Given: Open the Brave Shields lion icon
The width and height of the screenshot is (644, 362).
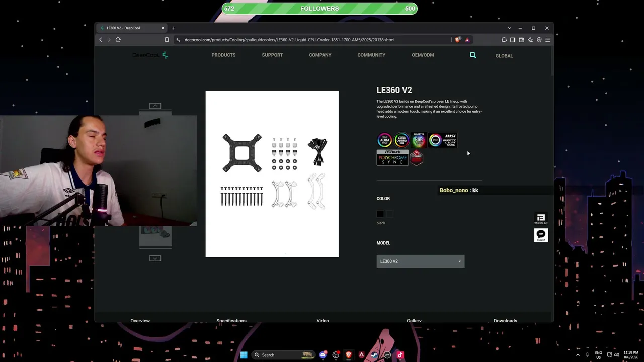Looking at the screenshot, I should [457, 40].
